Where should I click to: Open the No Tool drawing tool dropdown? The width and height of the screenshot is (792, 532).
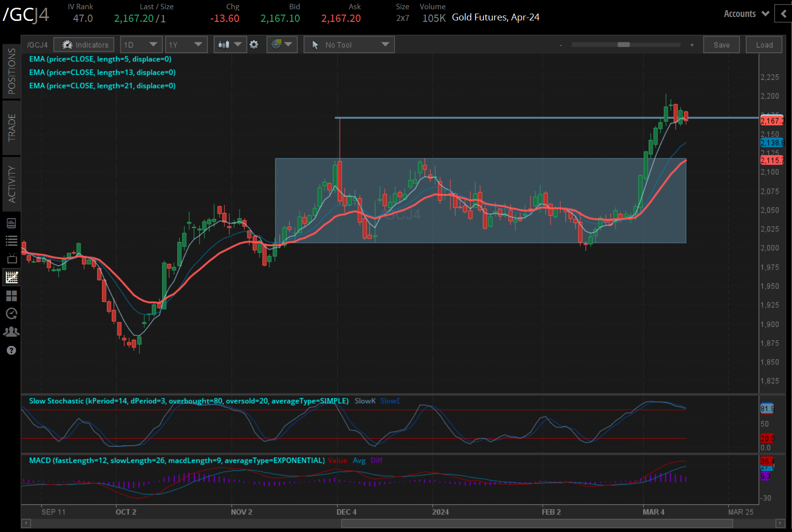(349, 45)
